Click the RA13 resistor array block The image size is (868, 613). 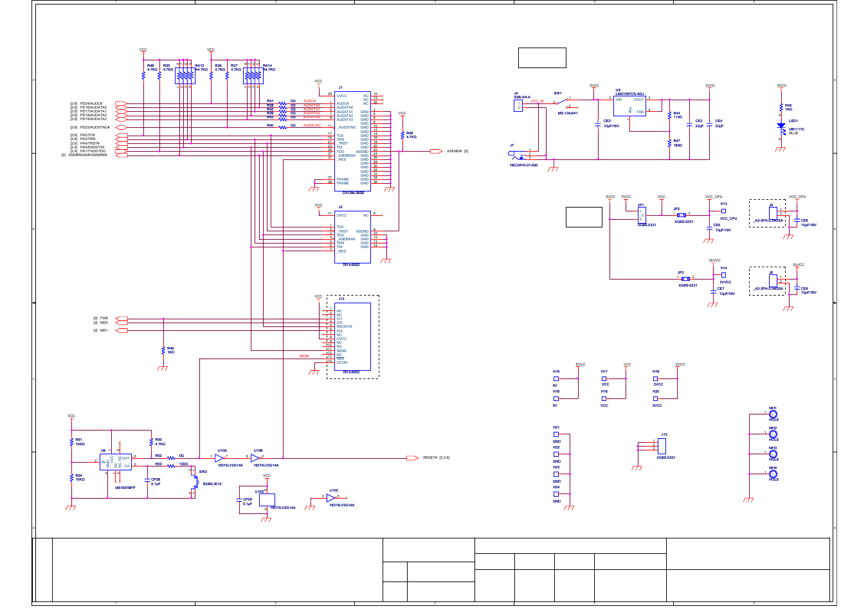[185, 76]
